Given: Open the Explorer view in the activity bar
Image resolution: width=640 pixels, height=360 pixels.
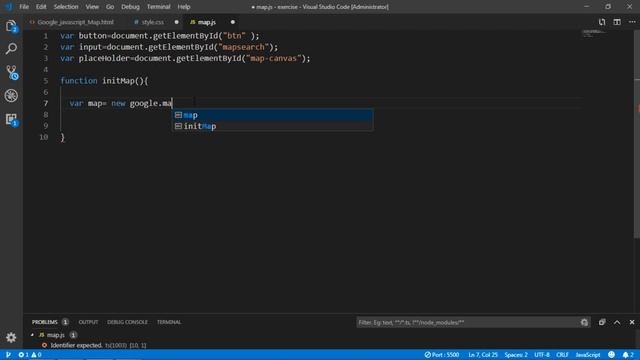Looking at the screenshot, I should coord(11,27).
